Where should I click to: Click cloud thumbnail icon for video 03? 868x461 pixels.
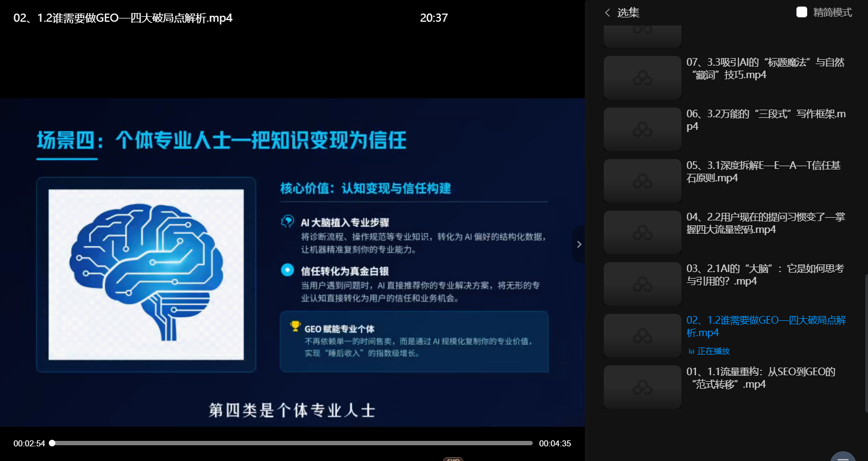pyautogui.click(x=642, y=284)
